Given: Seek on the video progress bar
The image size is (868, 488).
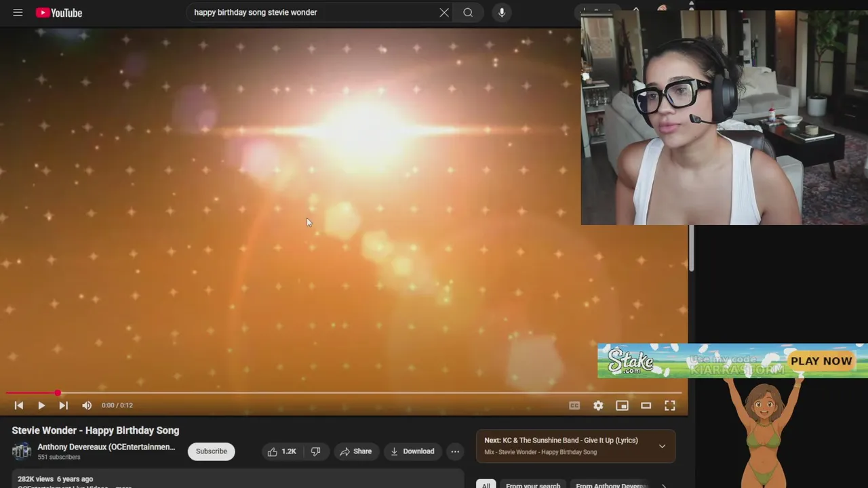Looking at the screenshot, I should click(344, 392).
